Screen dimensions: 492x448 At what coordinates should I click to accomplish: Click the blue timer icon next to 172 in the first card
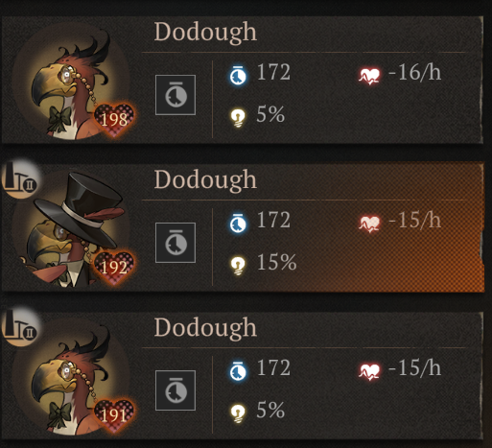pos(238,75)
